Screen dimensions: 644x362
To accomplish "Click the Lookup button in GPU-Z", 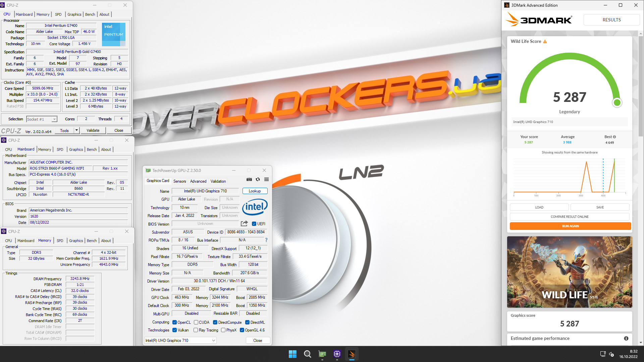I will click(x=255, y=191).
